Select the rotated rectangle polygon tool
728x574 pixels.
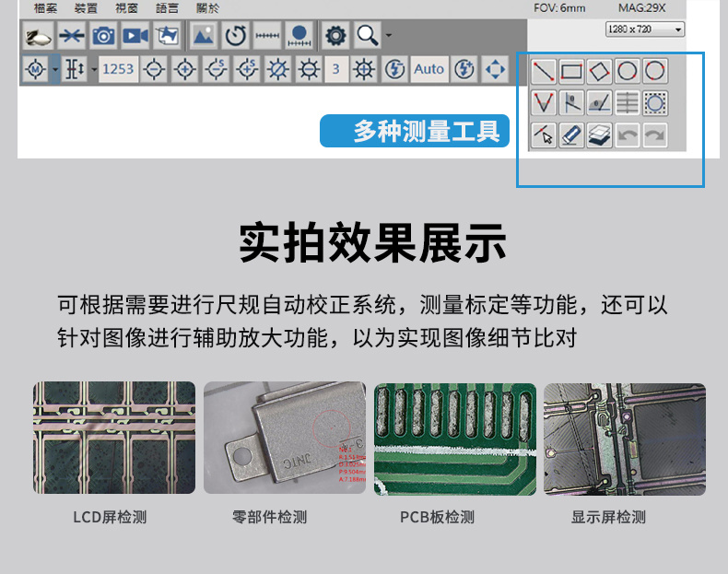pyautogui.click(x=599, y=71)
